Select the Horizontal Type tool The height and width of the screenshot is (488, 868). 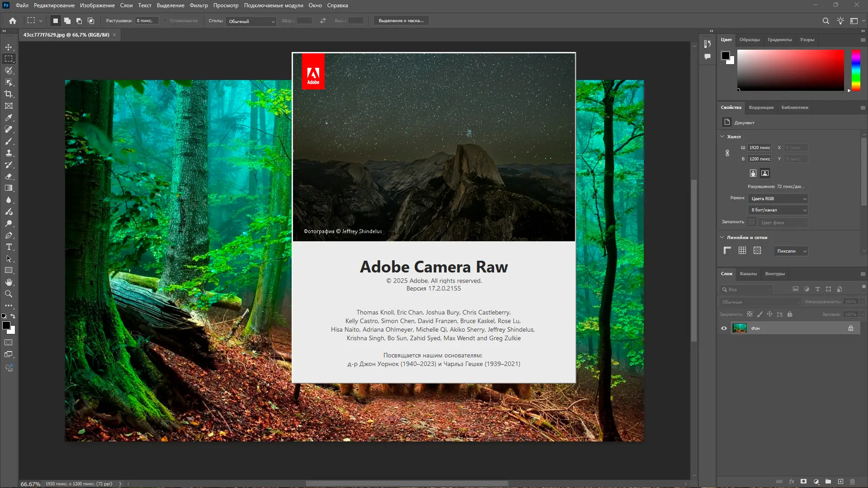pyautogui.click(x=9, y=247)
